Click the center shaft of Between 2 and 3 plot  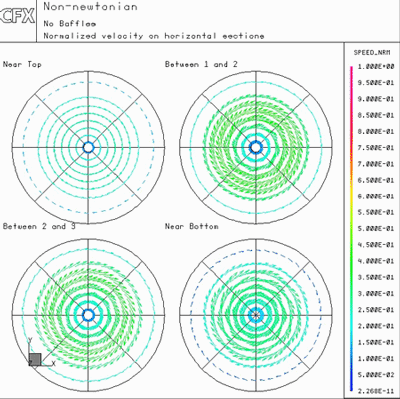[88, 315]
